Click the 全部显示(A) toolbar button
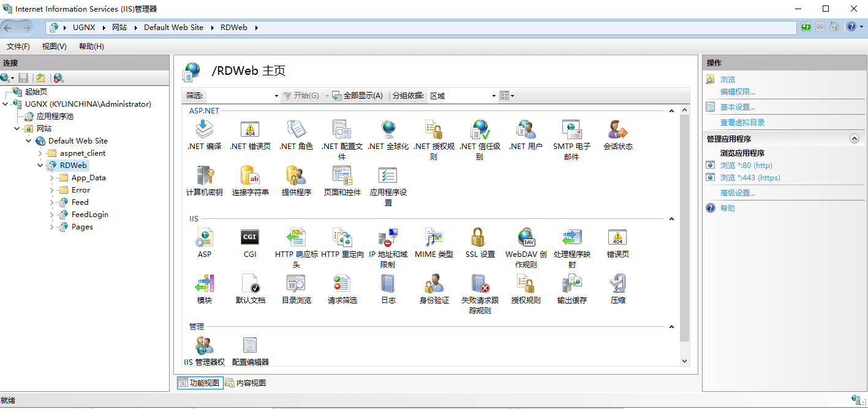 point(358,96)
